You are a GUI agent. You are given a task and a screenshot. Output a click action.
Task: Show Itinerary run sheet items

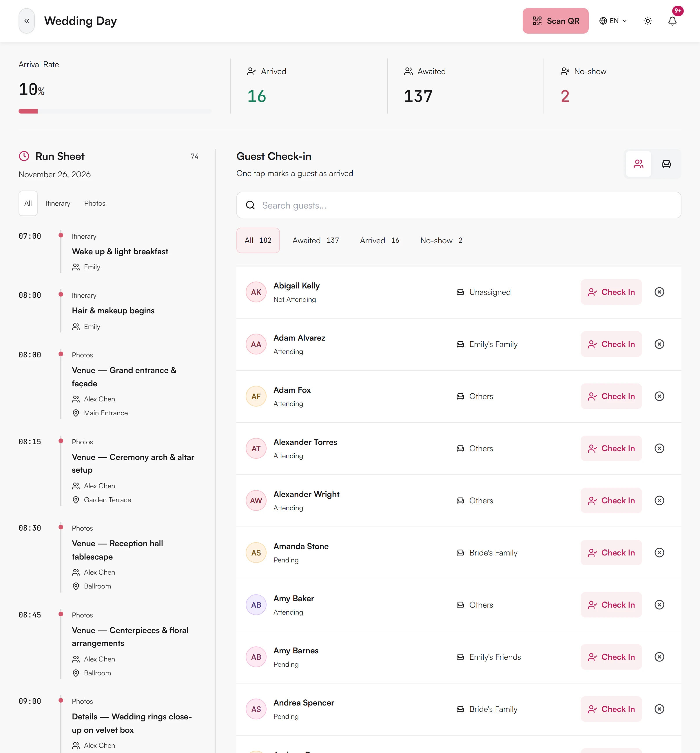click(x=58, y=203)
